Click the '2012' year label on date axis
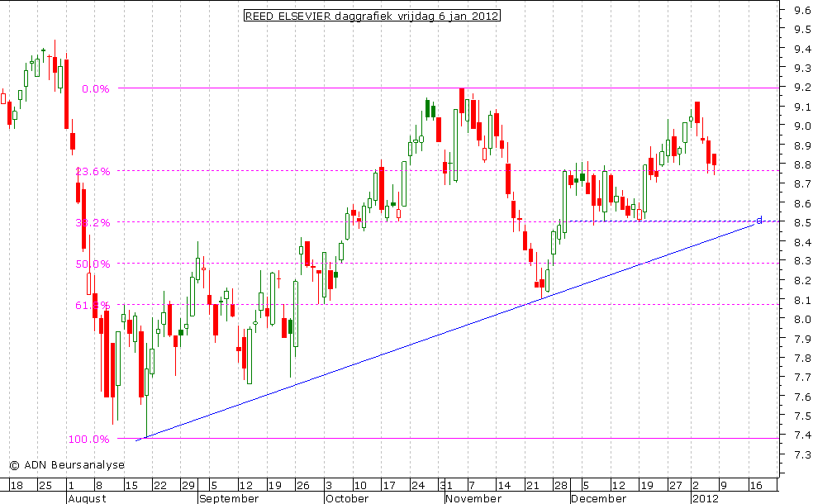This screenshot has height=504, width=813. (x=706, y=498)
